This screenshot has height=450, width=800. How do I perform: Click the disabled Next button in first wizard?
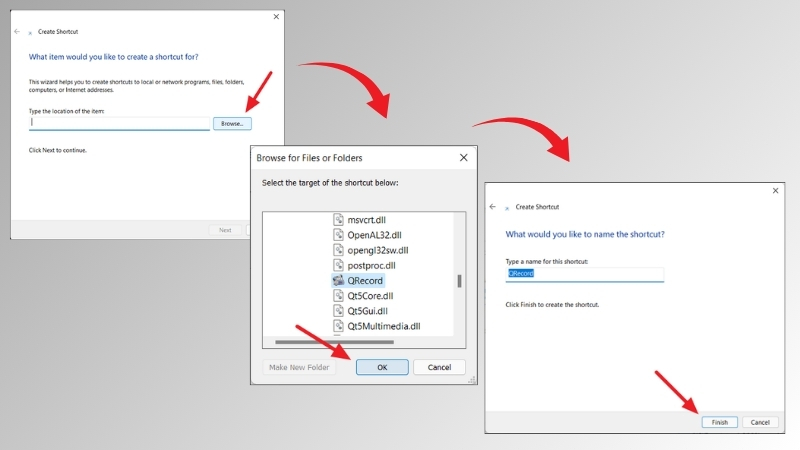(x=225, y=230)
